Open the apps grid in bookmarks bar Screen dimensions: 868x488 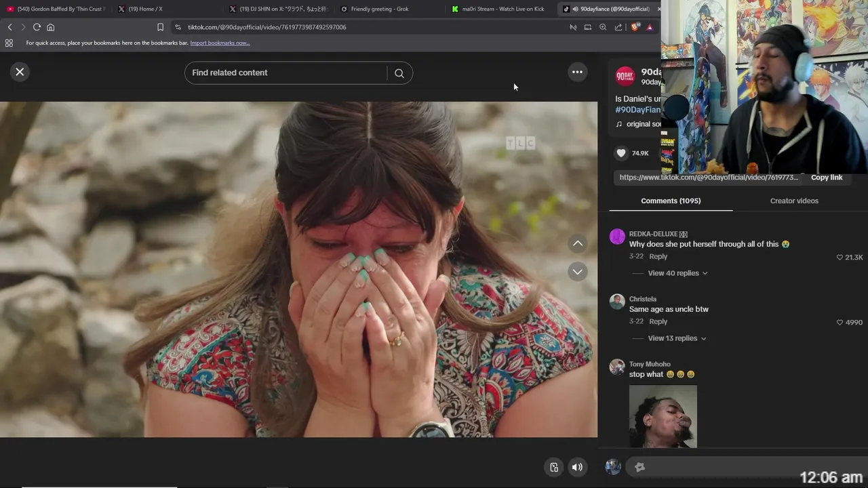(x=9, y=43)
